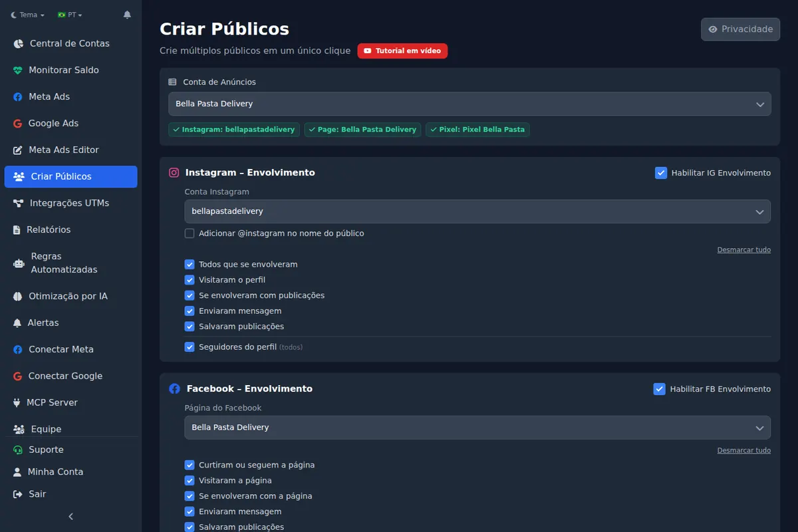Click the Minha Conta user icon
Screen dimensions: 798x532
(17, 471)
